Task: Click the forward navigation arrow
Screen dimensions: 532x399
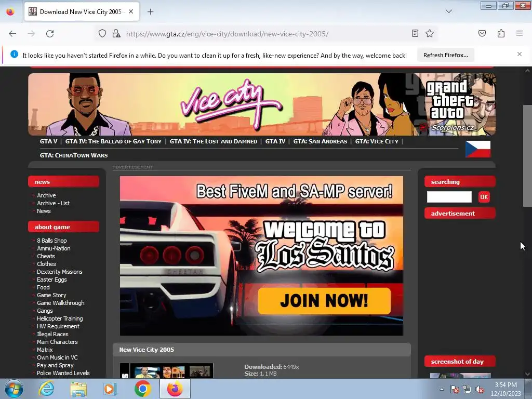Action: 31,34
